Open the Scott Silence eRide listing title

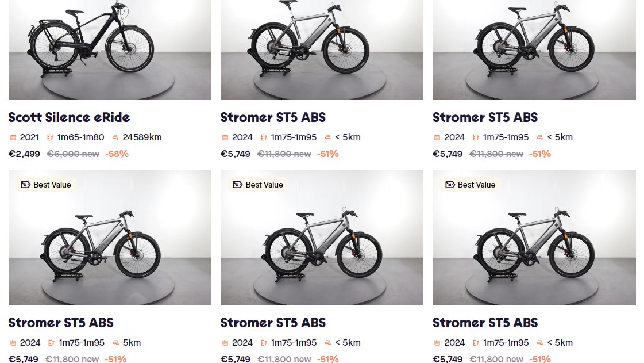pyautogui.click(x=69, y=117)
